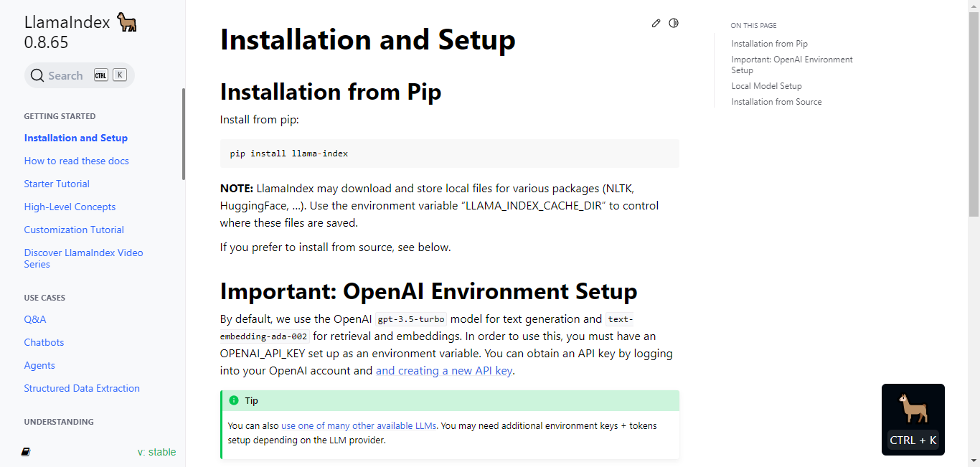Go to Structured Data Extraction

point(82,388)
